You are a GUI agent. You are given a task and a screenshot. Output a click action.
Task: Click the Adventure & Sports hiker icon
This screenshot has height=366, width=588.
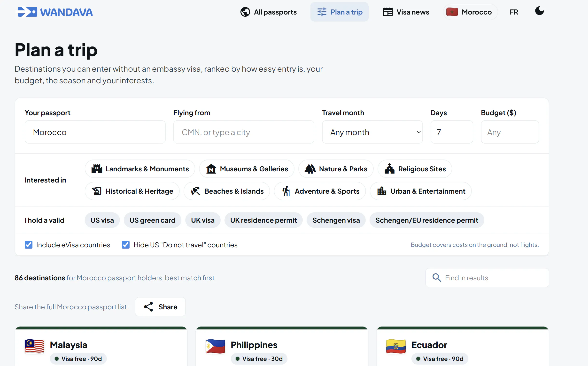pyautogui.click(x=286, y=191)
